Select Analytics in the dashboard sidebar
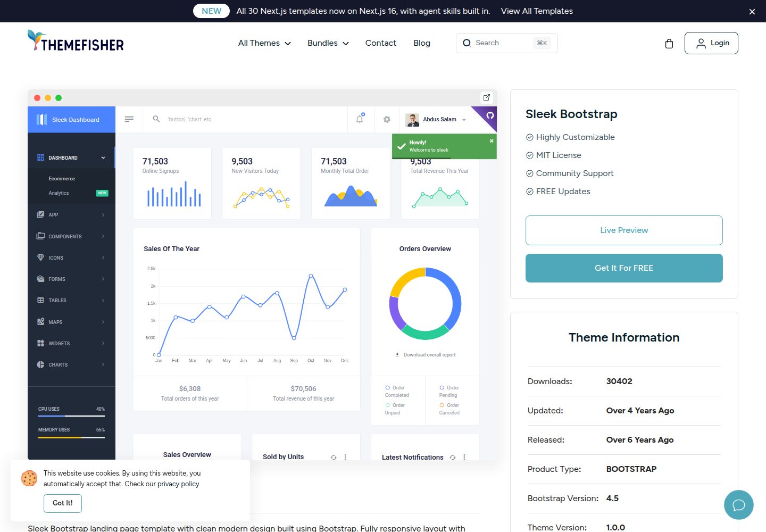The image size is (766, 532). [59, 193]
